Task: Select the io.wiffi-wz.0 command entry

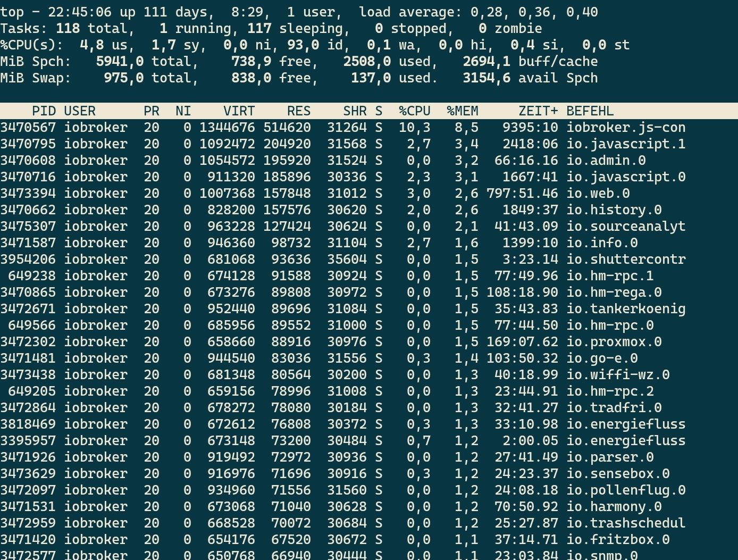Action: point(618,375)
